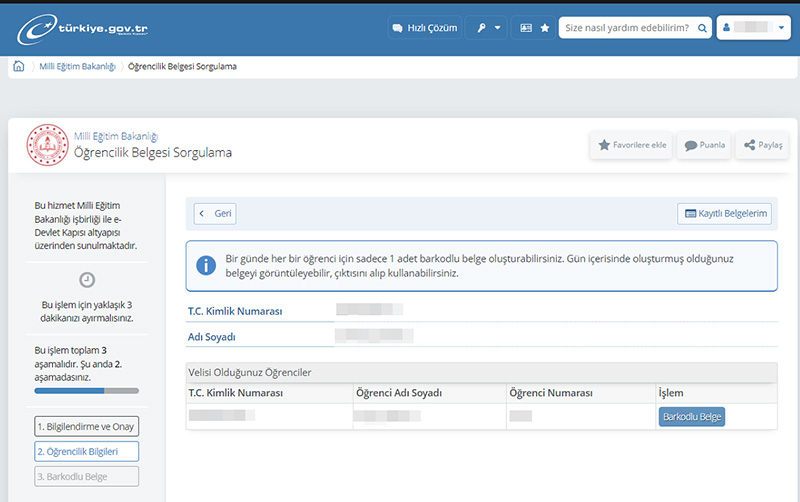
Task: Expand the user account dropdown
Action: click(754, 28)
